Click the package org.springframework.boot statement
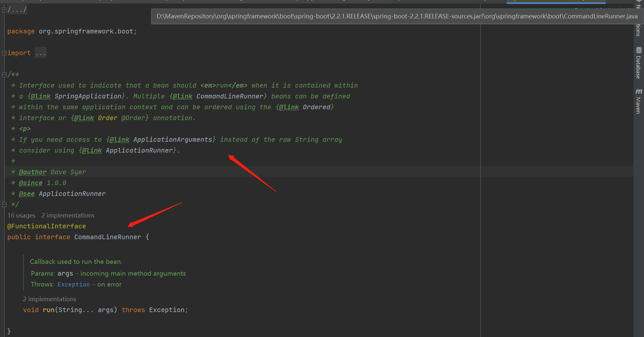The height and width of the screenshot is (337, 644). [x=72, y=32]
